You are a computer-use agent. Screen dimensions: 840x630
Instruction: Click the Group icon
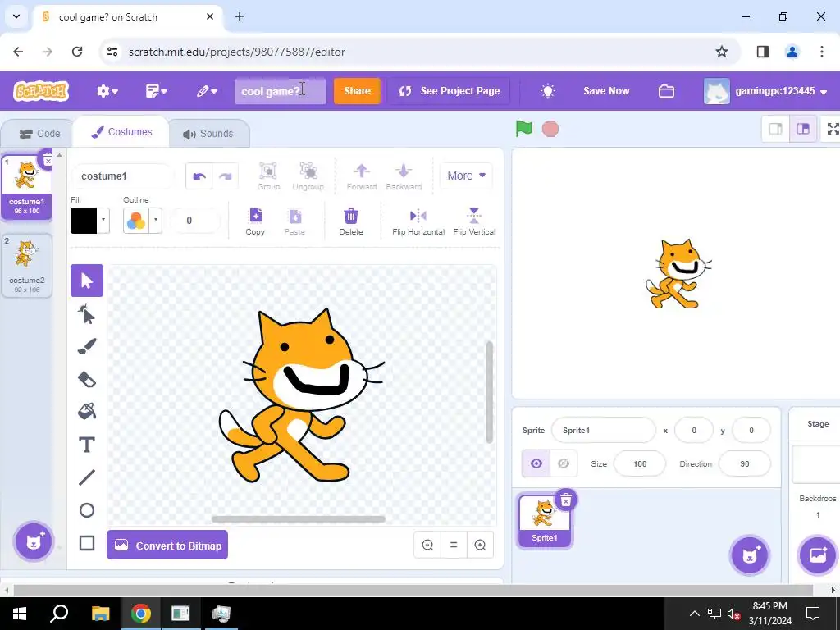(268, 176)
